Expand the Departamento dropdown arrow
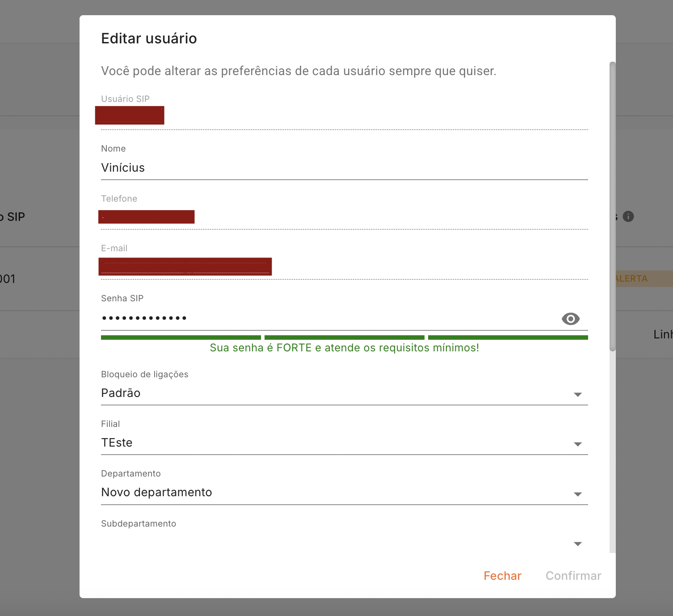The height and width of the screenshot is (616, 673). click(577, 494)
